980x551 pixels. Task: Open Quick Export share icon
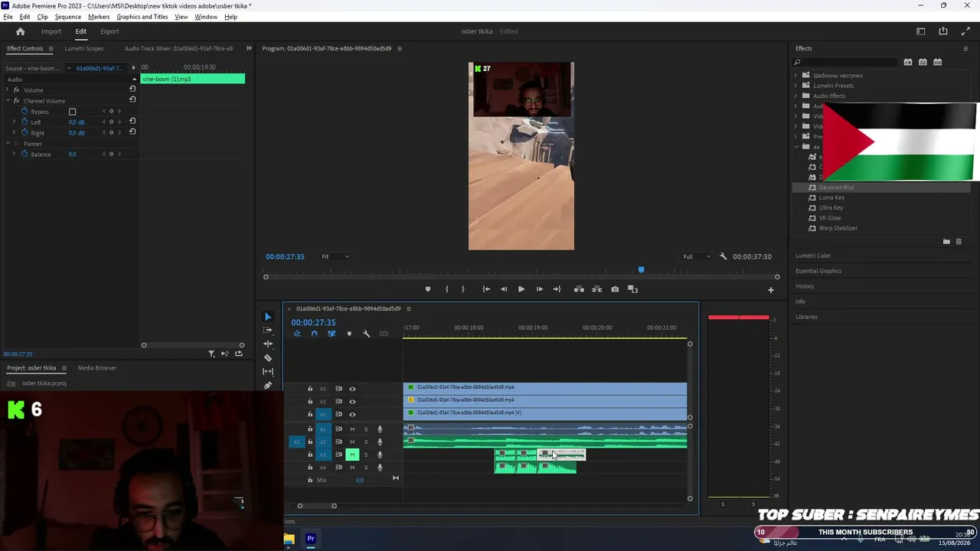943,31
